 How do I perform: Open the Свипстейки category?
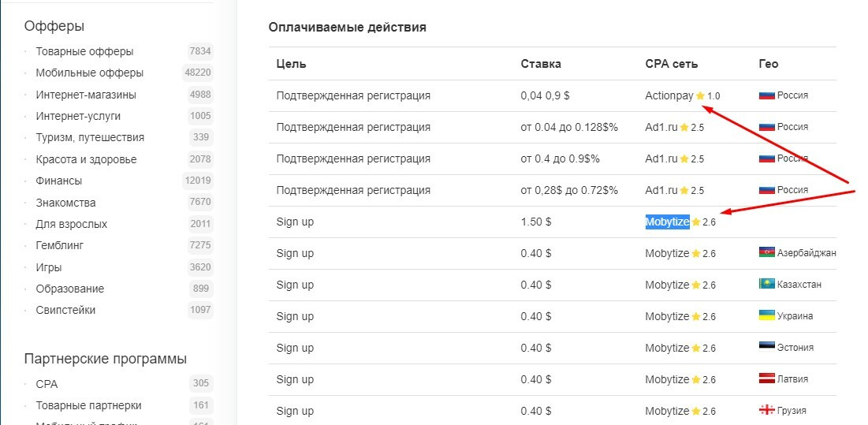pos(65,310)
